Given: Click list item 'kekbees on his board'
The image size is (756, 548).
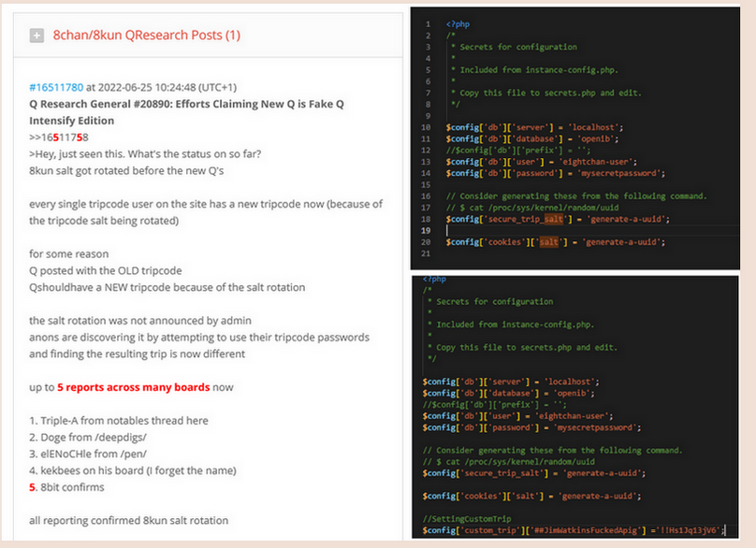Looking at the screenshot, I should (x=133, y=471).
